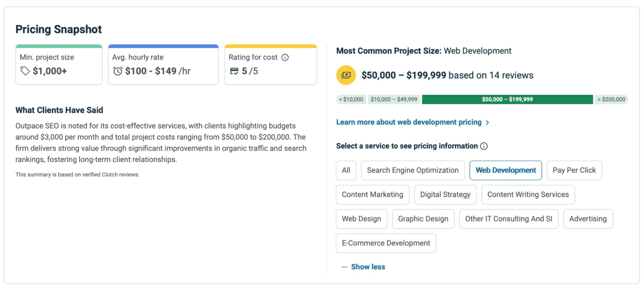Toggle the Web Development service chip
Viewport: 644px width, 293px height.
click(505, 170)
